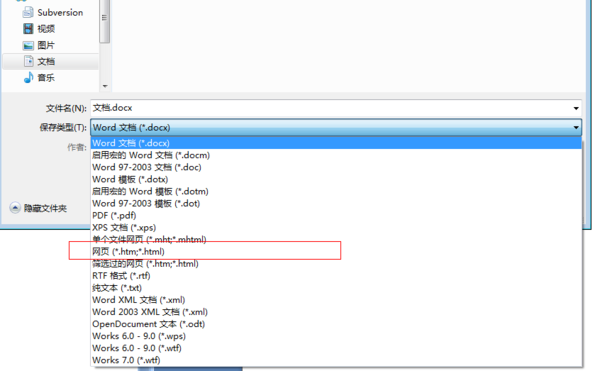Select XPS 文档 (*.xps) format
The width and height of the screenshot is (600, 371).
click(336, 228)
